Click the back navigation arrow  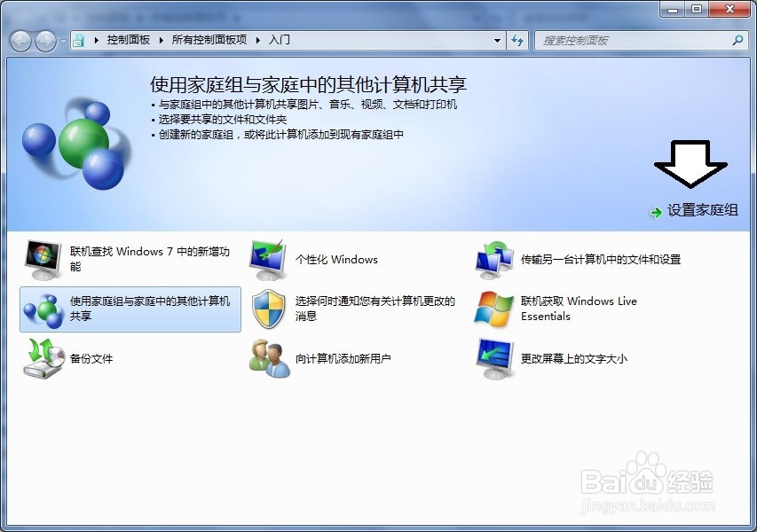20,40
